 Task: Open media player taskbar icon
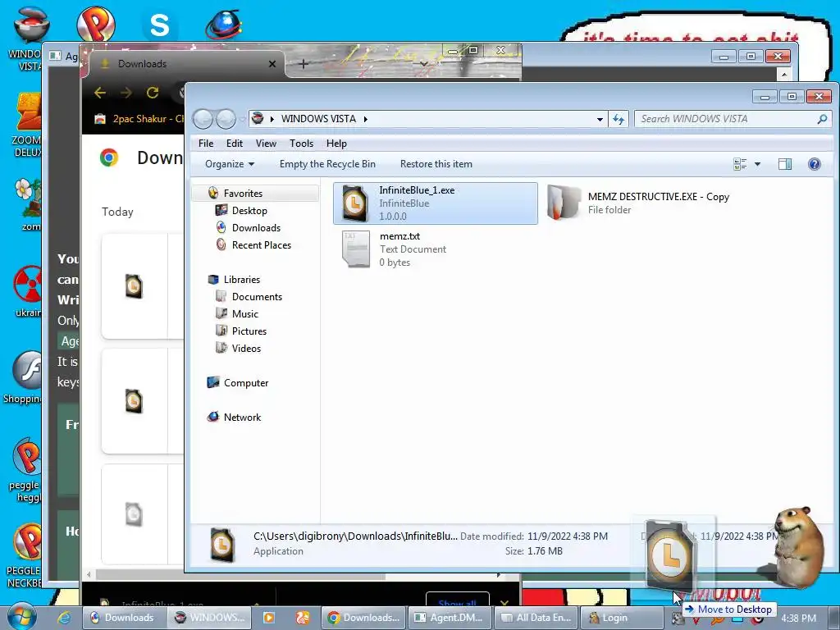pos(269,618)
